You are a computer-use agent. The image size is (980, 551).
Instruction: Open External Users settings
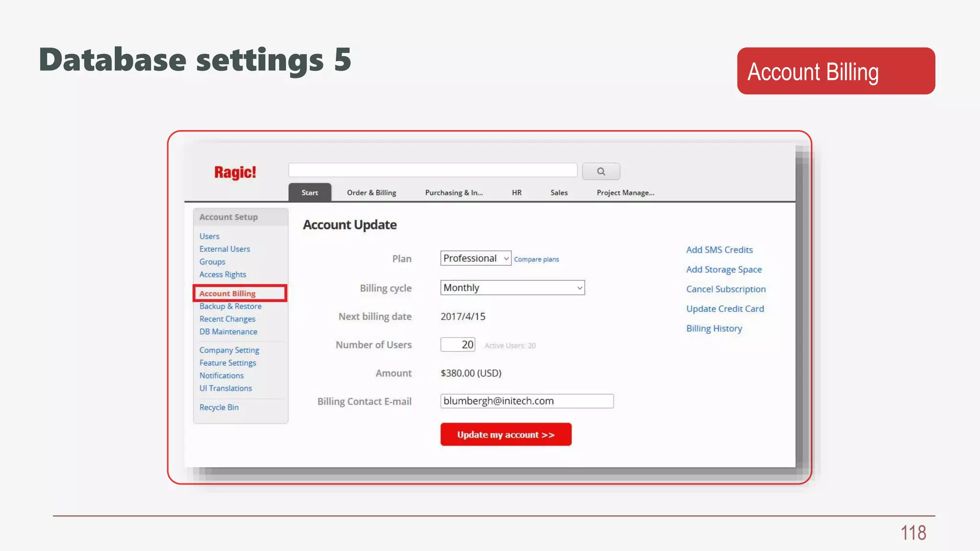pos(225,249)
